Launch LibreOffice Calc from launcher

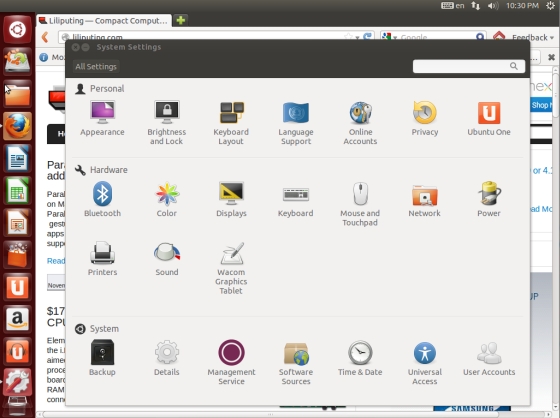tap(17, 190)
